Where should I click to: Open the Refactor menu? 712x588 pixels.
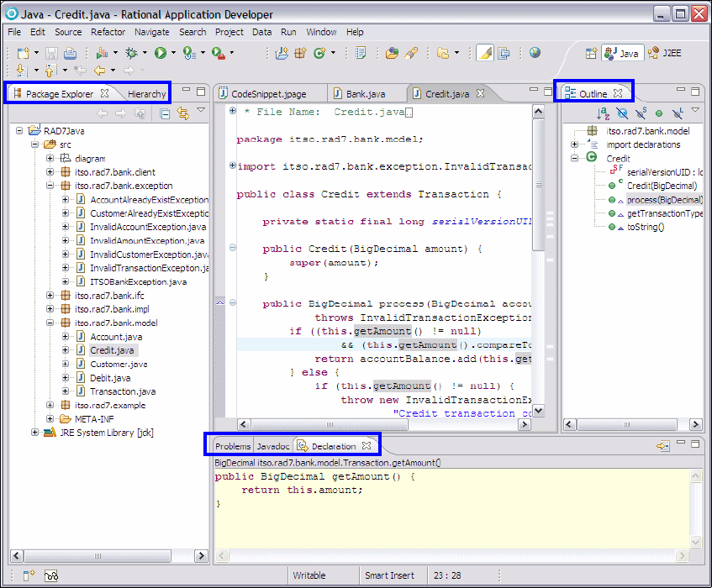(x=108, y=32)
